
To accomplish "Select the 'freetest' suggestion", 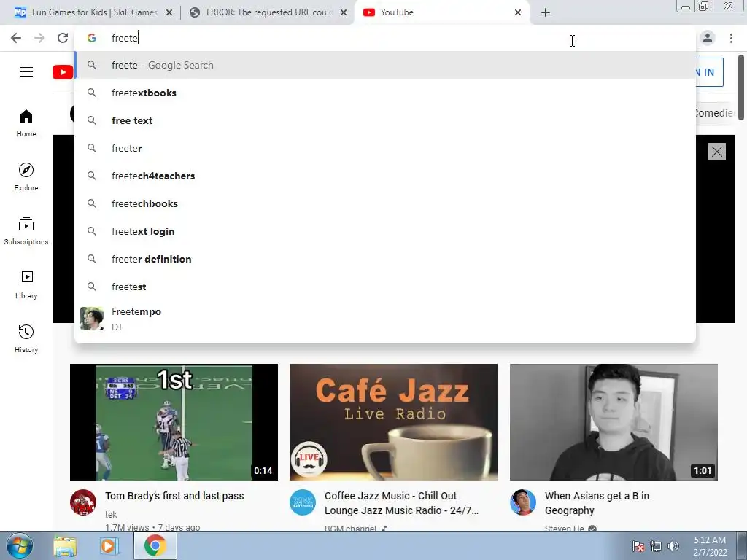I will point(385,286).
